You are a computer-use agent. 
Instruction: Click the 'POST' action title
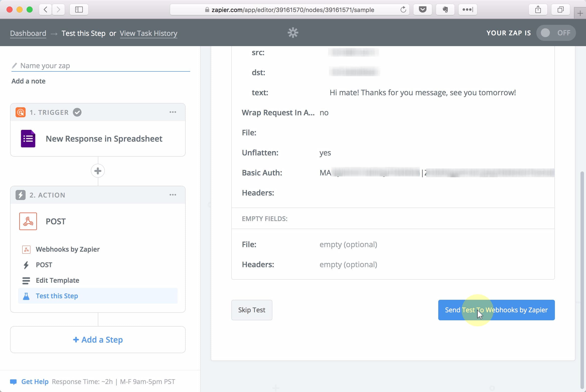(x=56, y=221)
